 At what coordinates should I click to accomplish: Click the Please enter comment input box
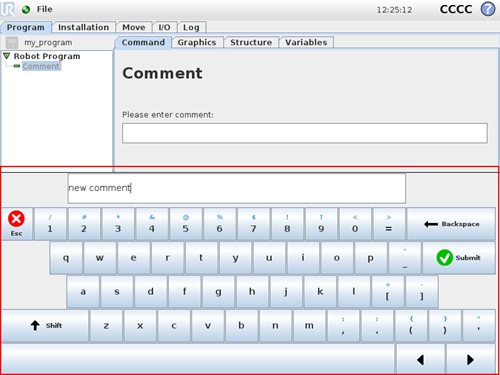pyautogui.click(x=305, y=133)
